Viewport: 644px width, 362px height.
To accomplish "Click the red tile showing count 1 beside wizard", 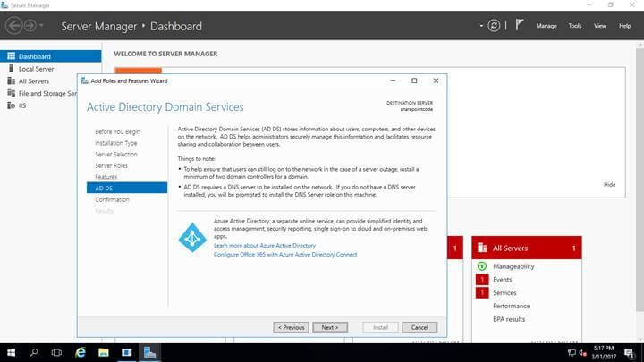I will [x=454, y=248].
